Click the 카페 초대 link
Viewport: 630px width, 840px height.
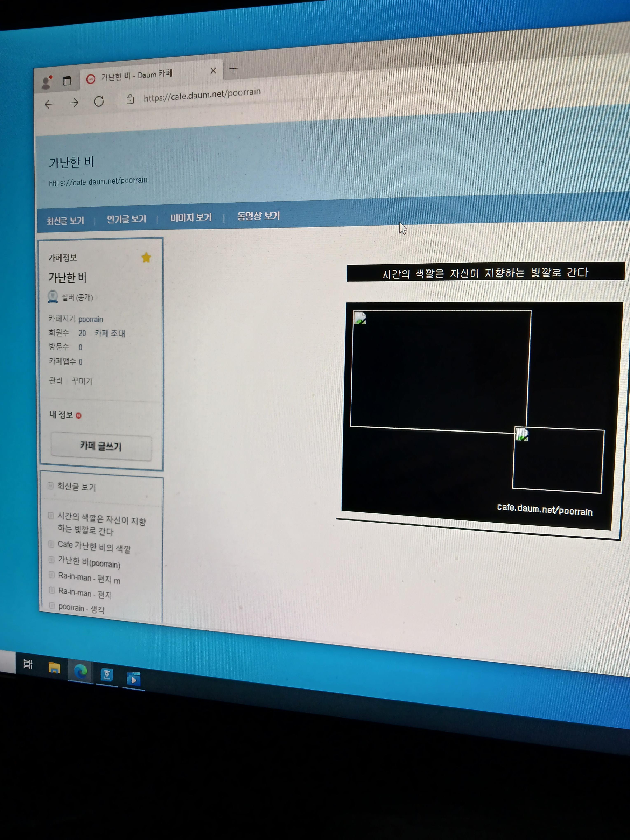[x=110, y=333]
